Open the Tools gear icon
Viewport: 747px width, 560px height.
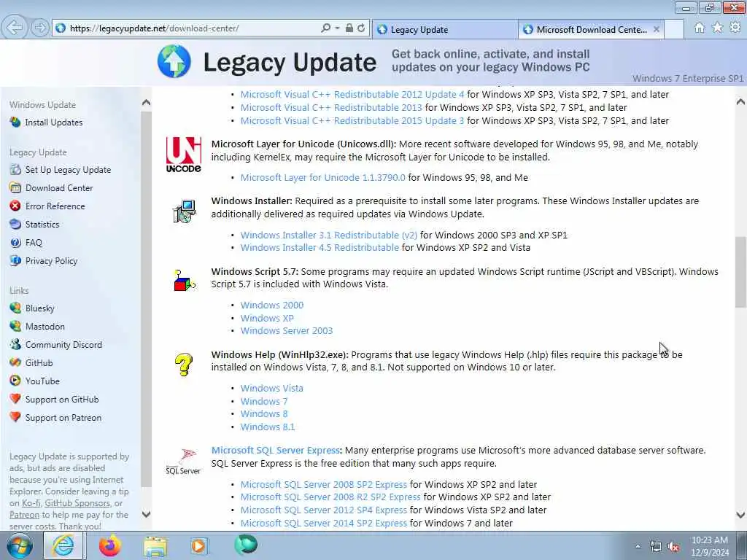tap(735, 28)
